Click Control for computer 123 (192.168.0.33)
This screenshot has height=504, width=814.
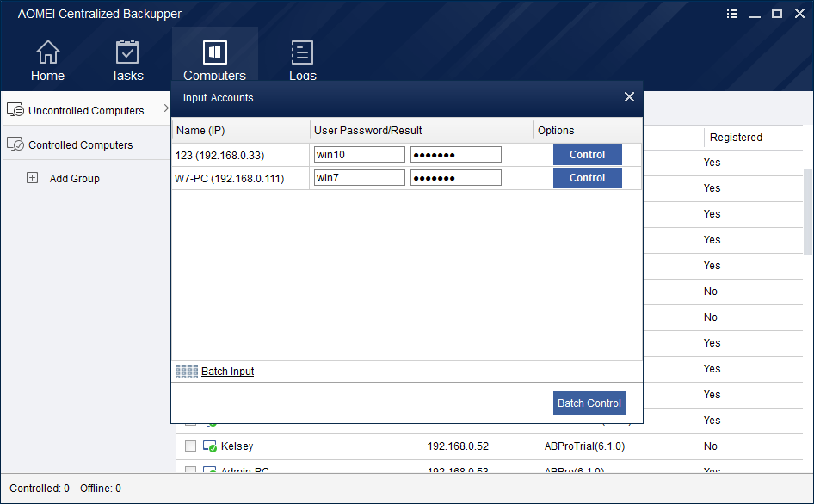[587, 155]
